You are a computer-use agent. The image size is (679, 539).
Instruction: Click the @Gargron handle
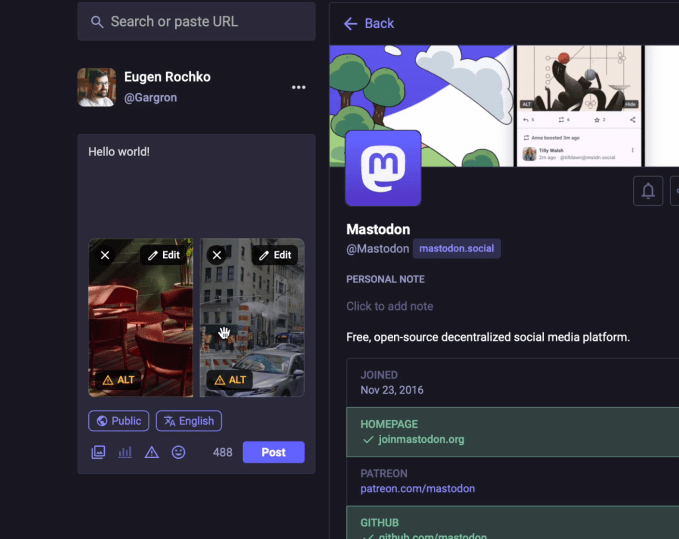[x=150, y=98]
